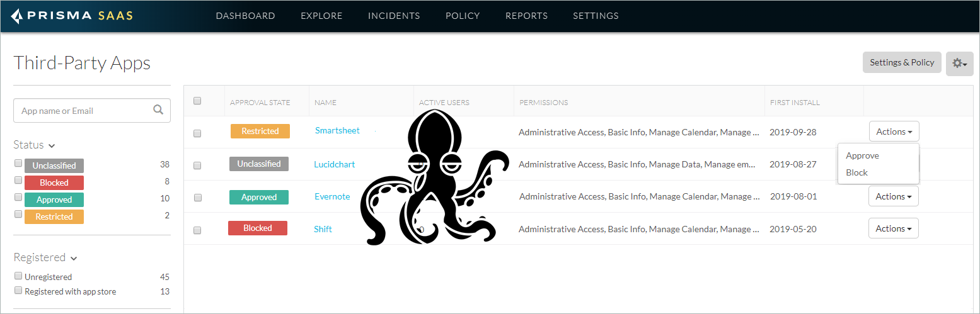The width and height of the screenshot is (980, 314).
Task: Click the Blocked badge in Shift row
Action: pos(257,228)
